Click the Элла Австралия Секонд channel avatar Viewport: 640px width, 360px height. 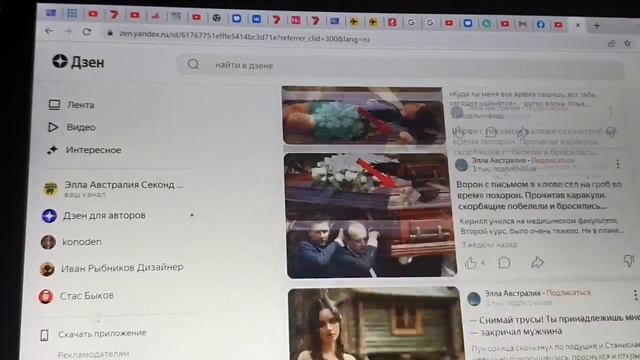click(51, 189)
